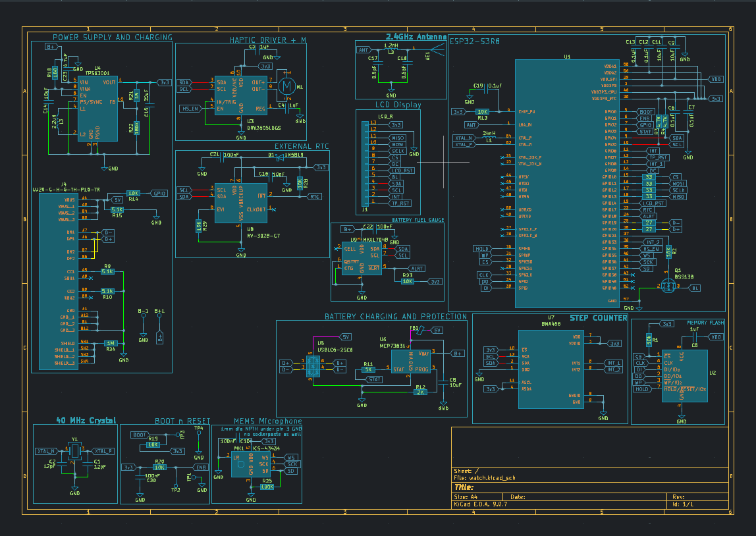The image size is (756, 536).
Task: Select the MK1 ICS-43434 microphone symbol
Action: (250, 464)
